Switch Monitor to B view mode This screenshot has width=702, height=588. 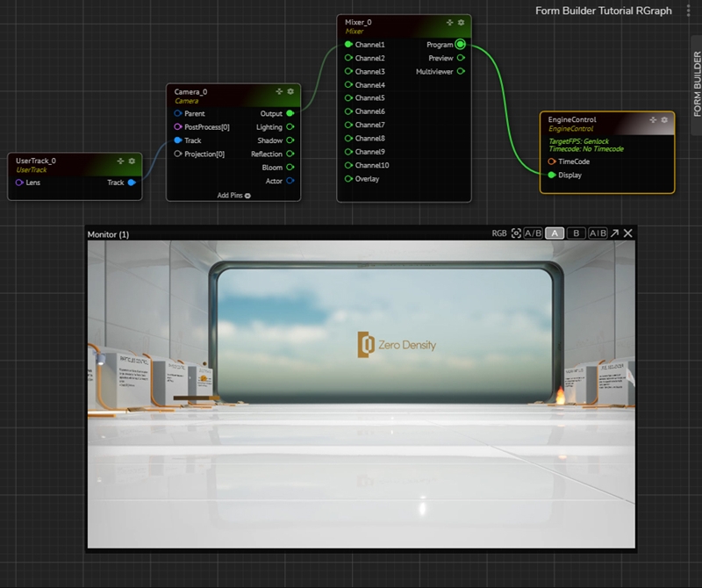point(576,233)
